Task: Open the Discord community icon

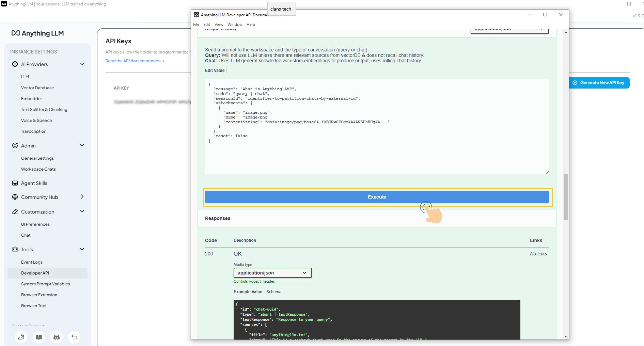Action: pyautogui.click(x=57, y=337)
